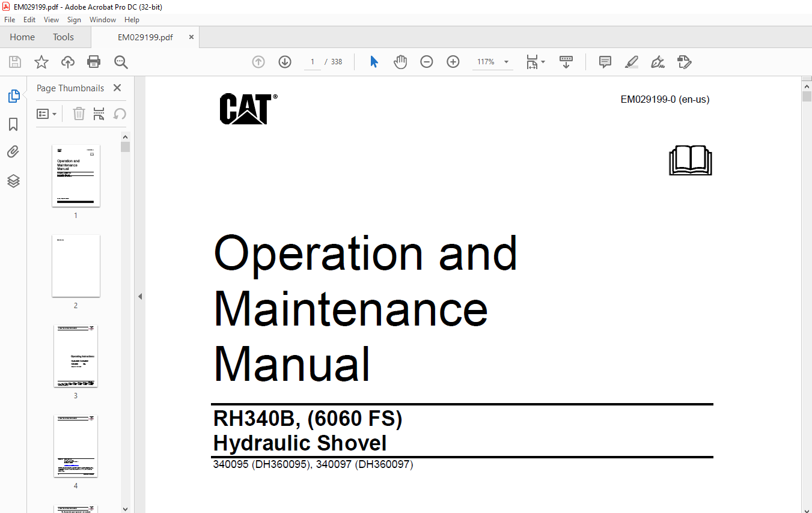The image size is (812, 513).
Task: Select the Highlight text tool
Action: [x=631, y=62]
